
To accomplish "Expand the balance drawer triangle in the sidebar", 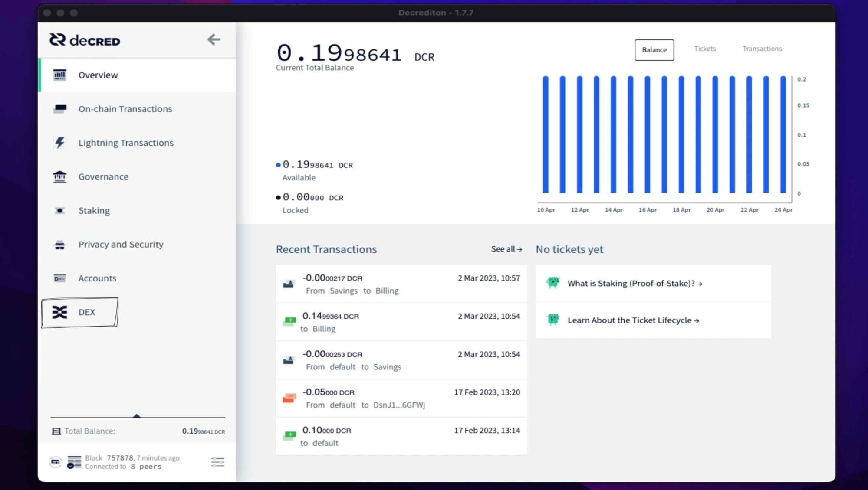I will pyautogui.click(x=137, y=415).
